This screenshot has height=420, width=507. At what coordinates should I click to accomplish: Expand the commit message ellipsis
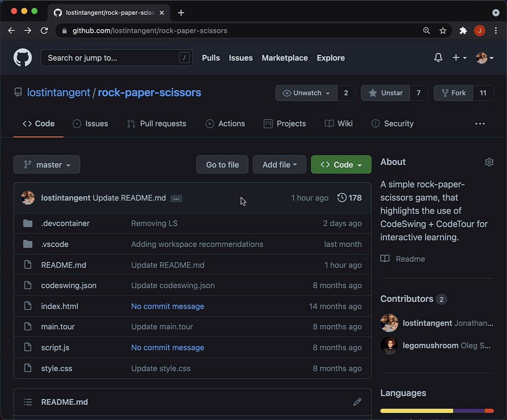tap(176, 198)
